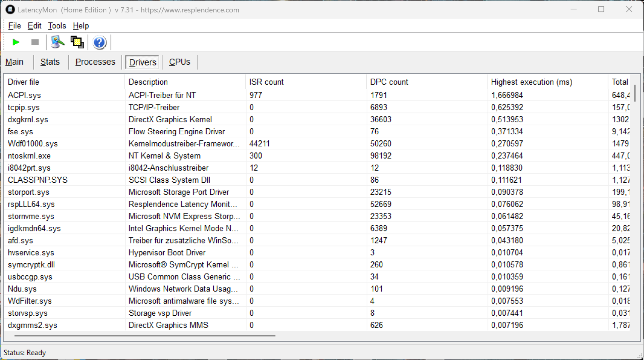Screen dimensions: 644x360
Task: Click the vertical scrollbar of driver list
Action: tap(635, 93)
